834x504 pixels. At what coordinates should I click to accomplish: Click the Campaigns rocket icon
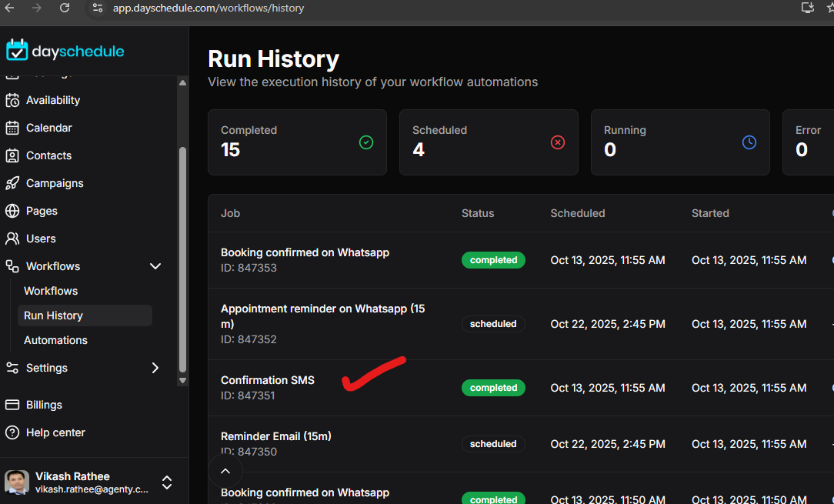coord(12,183)
